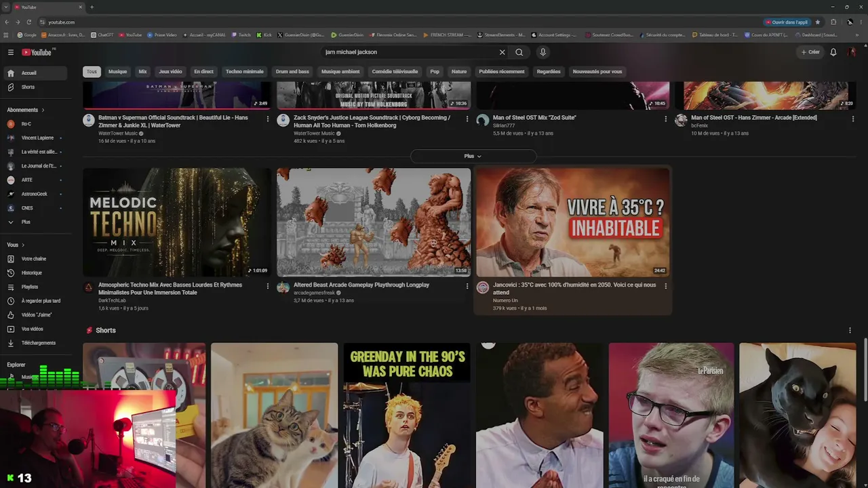868x488 pixels.
Task: Open more options for Zod Suite video
Action: (x=666, y=119)
